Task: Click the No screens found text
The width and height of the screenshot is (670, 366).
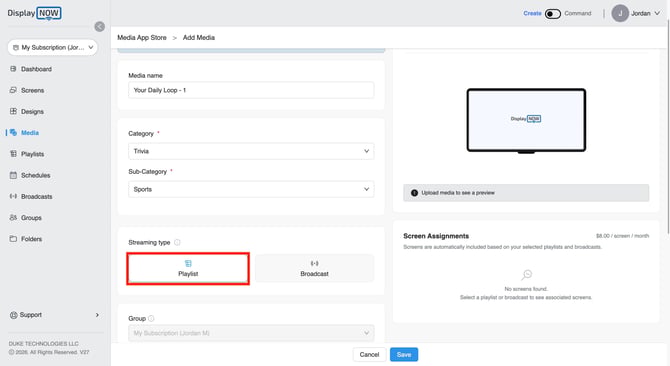Action: [526, 289]
